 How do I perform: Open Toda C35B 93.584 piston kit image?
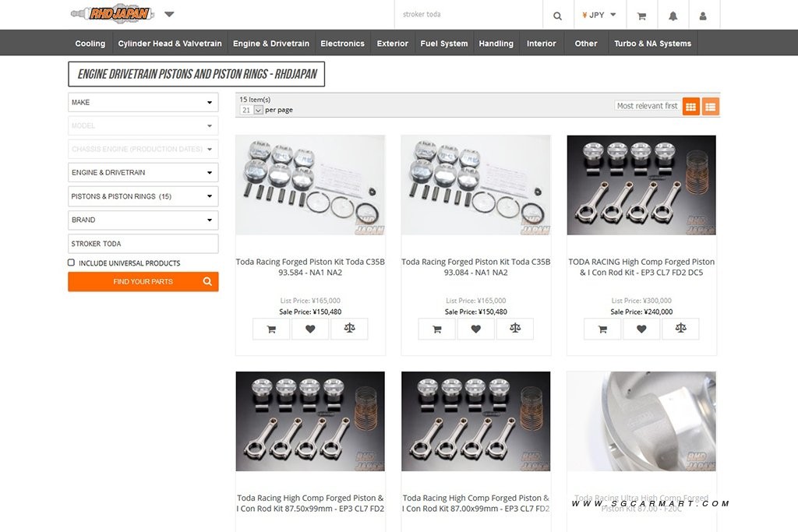[x=310, y=185]
